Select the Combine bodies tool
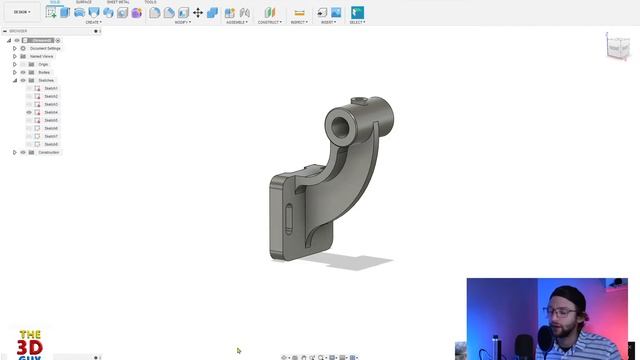The height and width of the screenshot is (360, 640). tap(212, 13)
